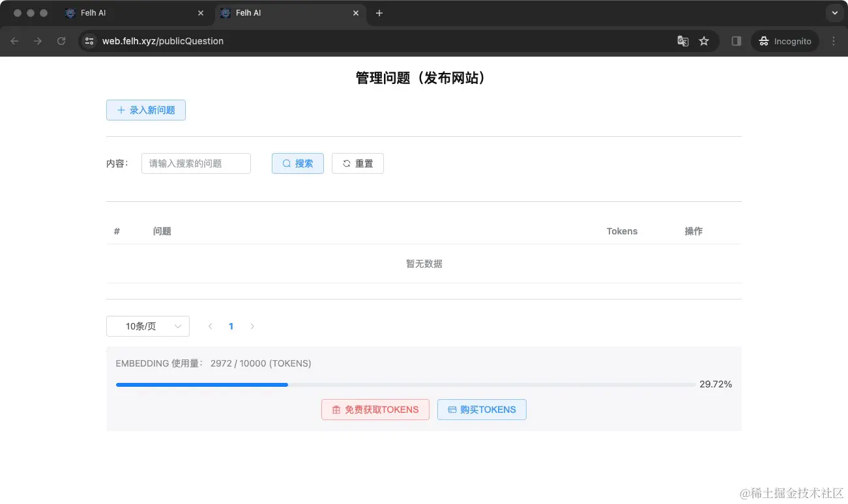Focus the 请输入搜索的问题 search field

(x=196, y=163)
